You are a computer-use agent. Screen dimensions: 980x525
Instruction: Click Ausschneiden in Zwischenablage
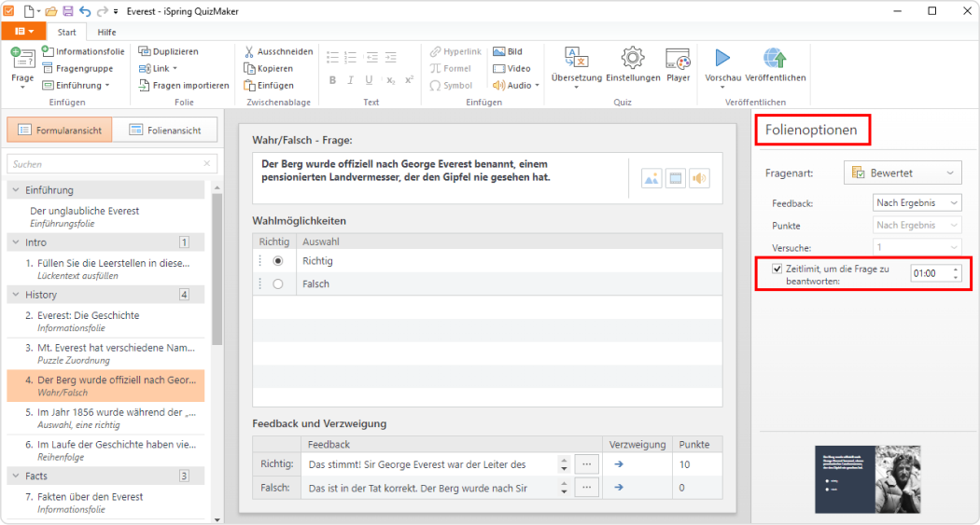point(278,51)
